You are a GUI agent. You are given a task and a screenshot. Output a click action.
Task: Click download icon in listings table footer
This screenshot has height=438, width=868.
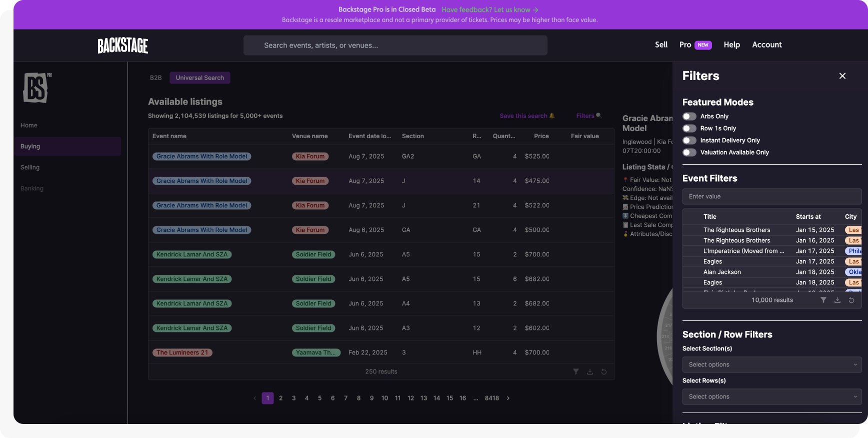[x=590, y=371]
